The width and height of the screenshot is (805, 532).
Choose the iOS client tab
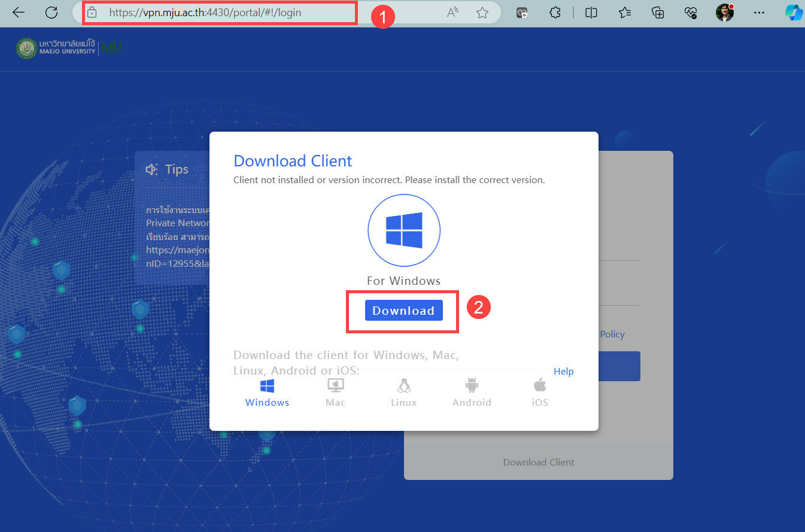pos(540,393)
